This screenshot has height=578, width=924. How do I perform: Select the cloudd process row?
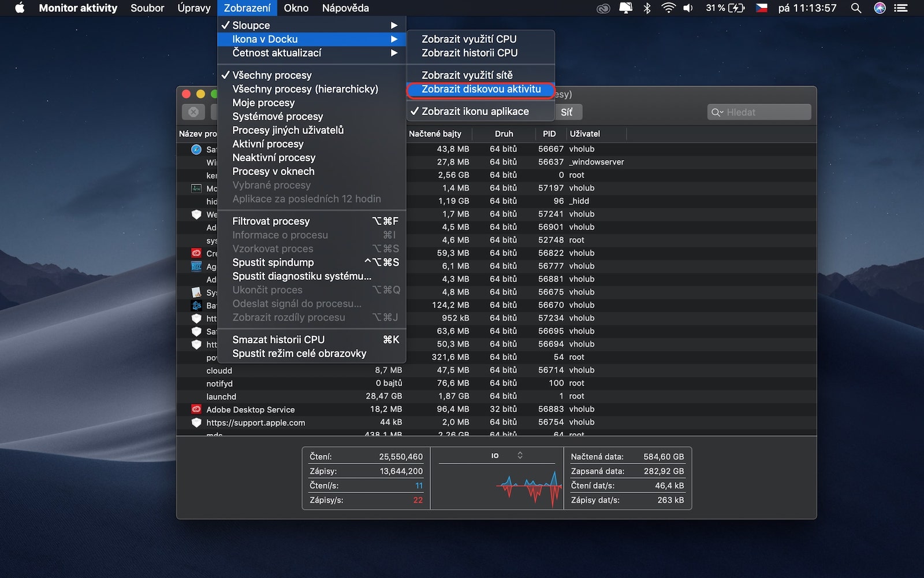[496, 370]
